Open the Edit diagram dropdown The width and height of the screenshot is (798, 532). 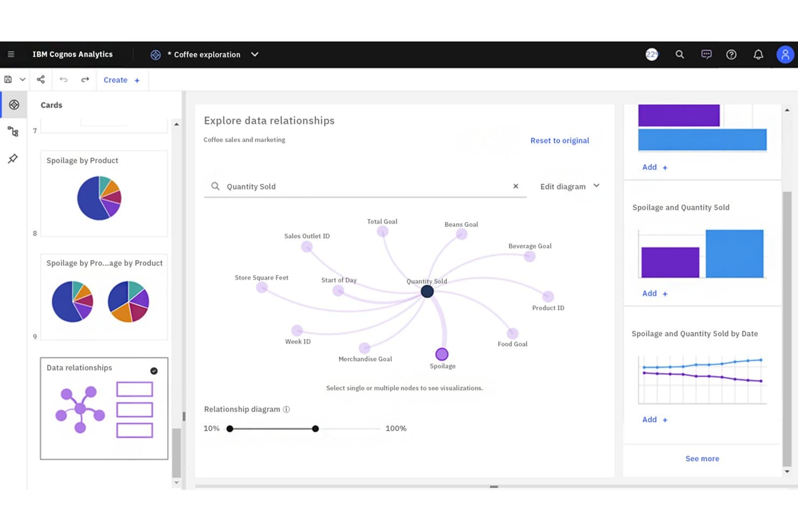click(x=570, y=186)
